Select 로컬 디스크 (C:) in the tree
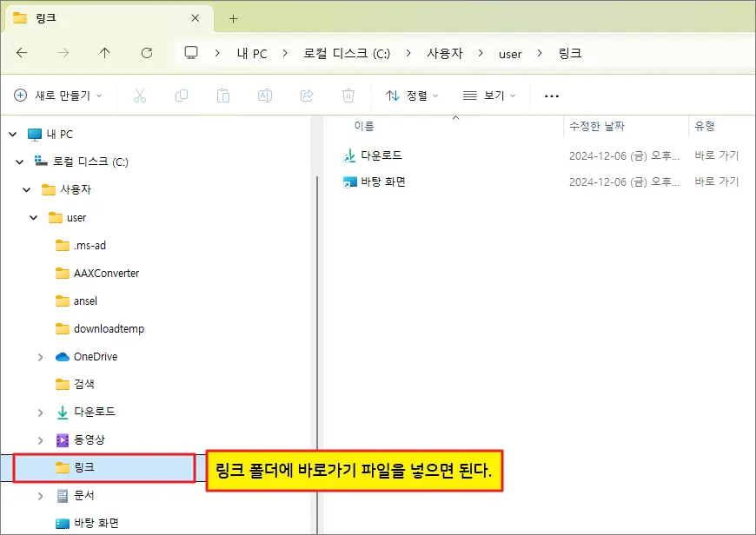The width and height of the screenshot is (756, 535). pos(81,162)
